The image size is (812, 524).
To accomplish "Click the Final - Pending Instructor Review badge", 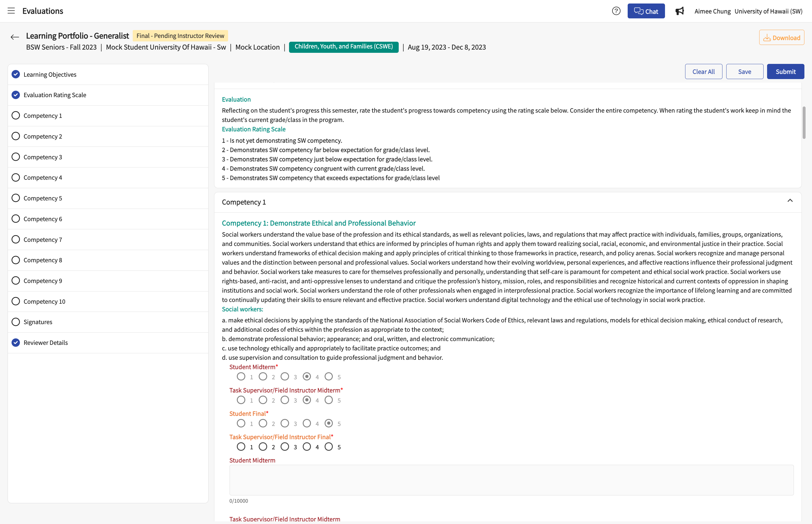I will (x=180, y=36).
